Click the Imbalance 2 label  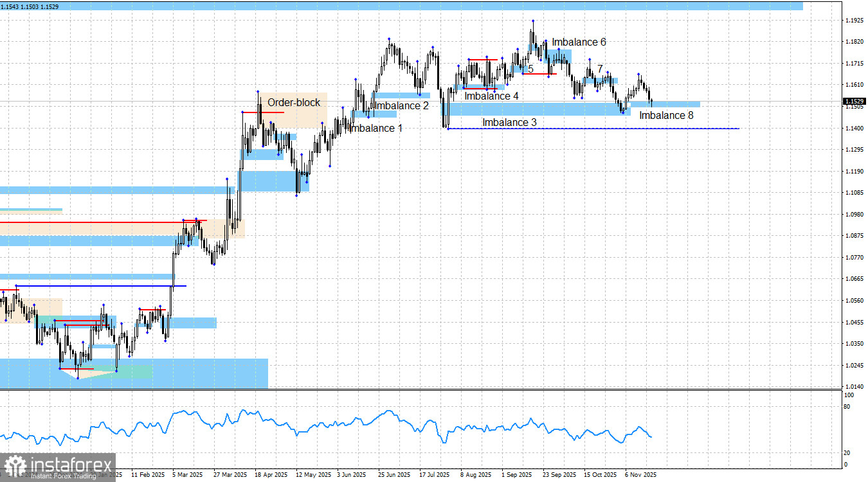[402, 105]
